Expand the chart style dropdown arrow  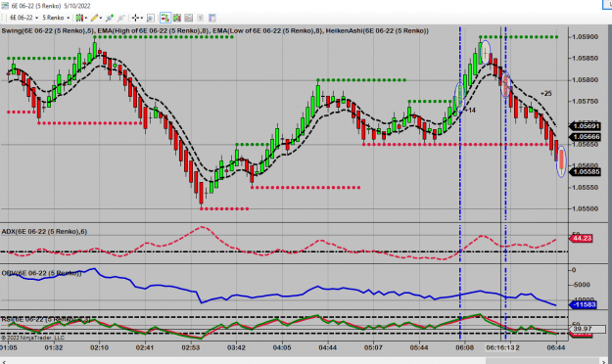(x=86, y=18)
